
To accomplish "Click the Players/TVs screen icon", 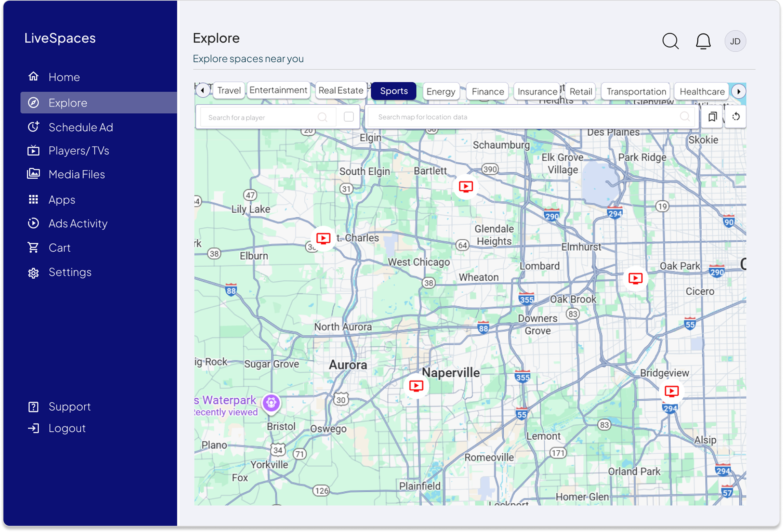I will (x=33, y=150).
